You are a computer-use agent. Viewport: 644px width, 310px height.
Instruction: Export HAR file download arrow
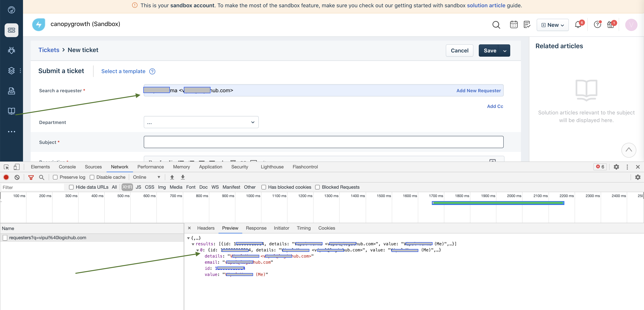click(183, 177)
